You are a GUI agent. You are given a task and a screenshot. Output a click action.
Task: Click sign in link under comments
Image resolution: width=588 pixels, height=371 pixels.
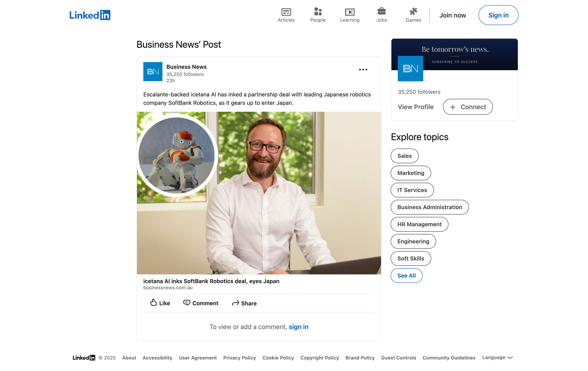coord(298,327)
